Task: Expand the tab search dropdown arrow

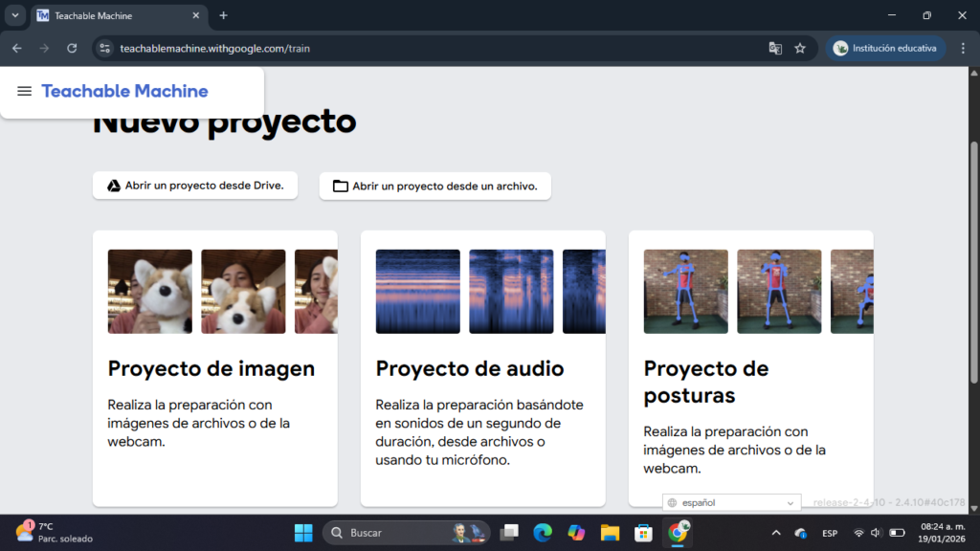Action: tap(15, 15)
